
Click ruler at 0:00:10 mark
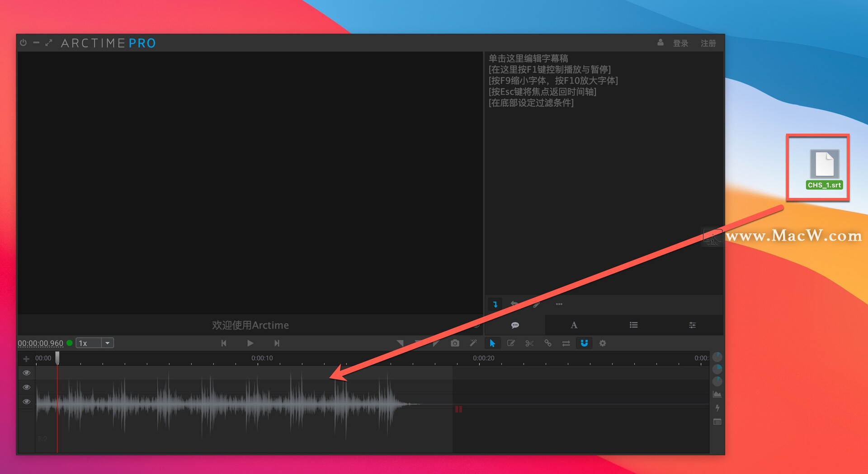click(x=262, y=358)
